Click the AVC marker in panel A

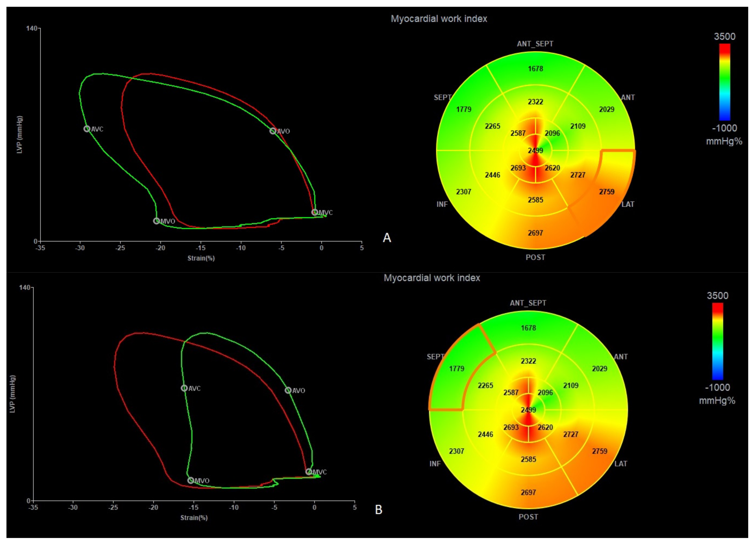pos(87,129)
